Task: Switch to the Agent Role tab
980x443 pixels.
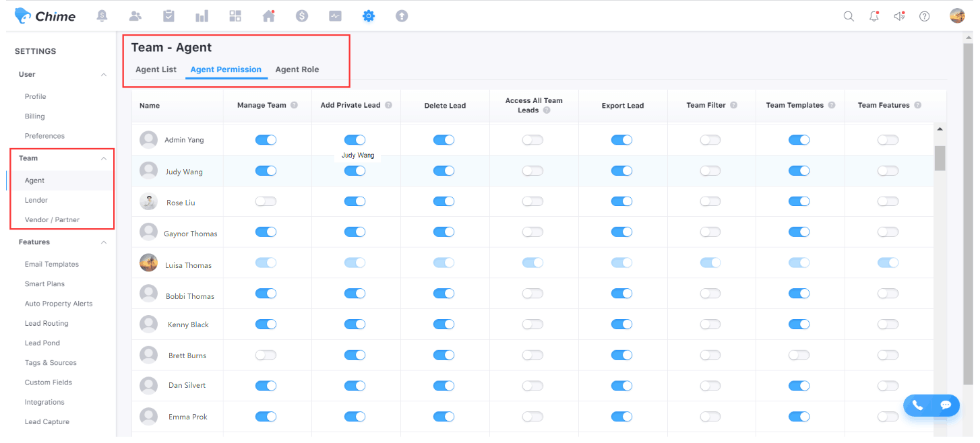Action: coord(297,69)
